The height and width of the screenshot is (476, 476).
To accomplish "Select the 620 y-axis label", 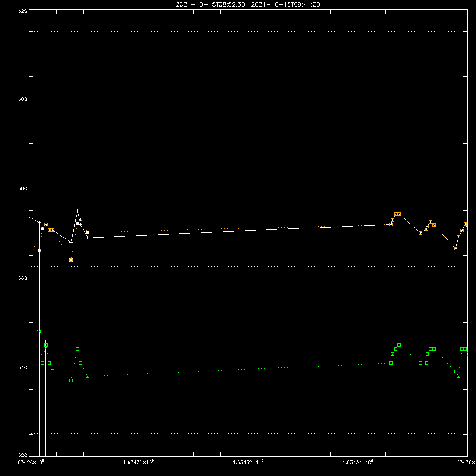I will (23, 11).
